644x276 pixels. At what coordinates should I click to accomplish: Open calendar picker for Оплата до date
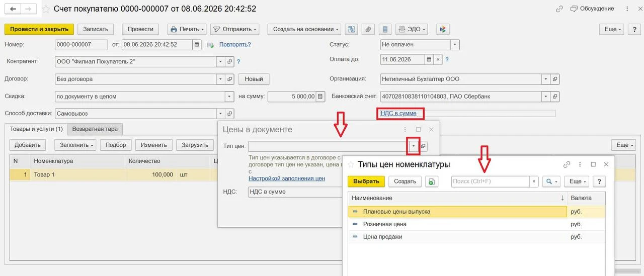point(429,59)
